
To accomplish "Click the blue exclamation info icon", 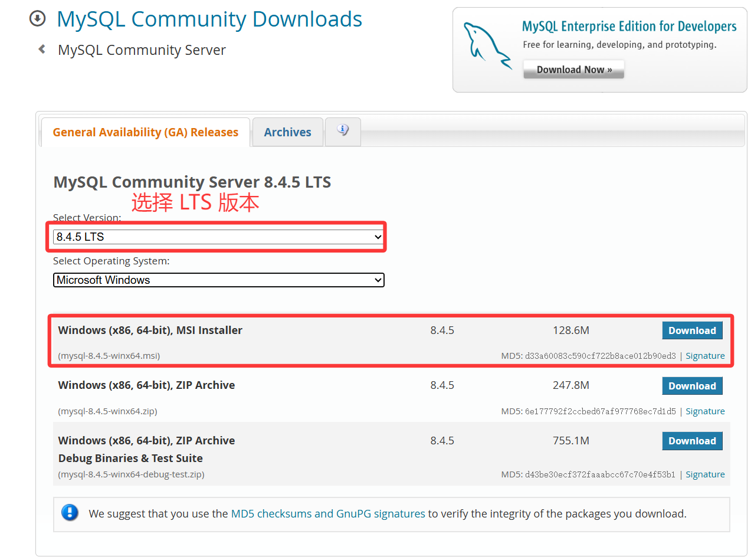I will (x=70, y=513).
